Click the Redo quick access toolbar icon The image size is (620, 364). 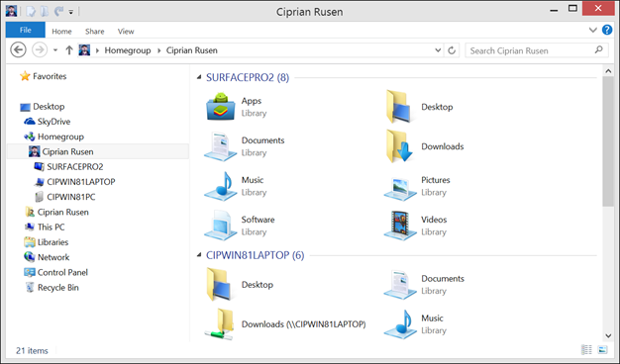tap(58, 12)
